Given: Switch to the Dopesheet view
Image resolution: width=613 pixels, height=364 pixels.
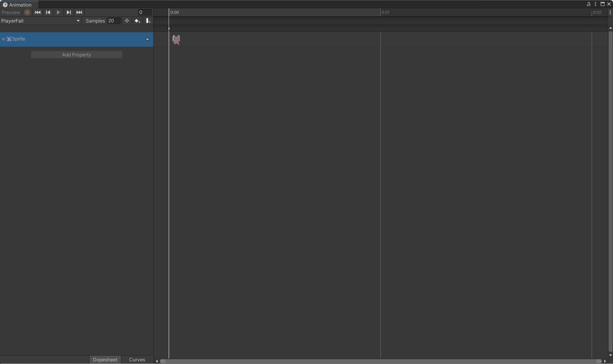Looking at the screenshot, I should (105, 360).
